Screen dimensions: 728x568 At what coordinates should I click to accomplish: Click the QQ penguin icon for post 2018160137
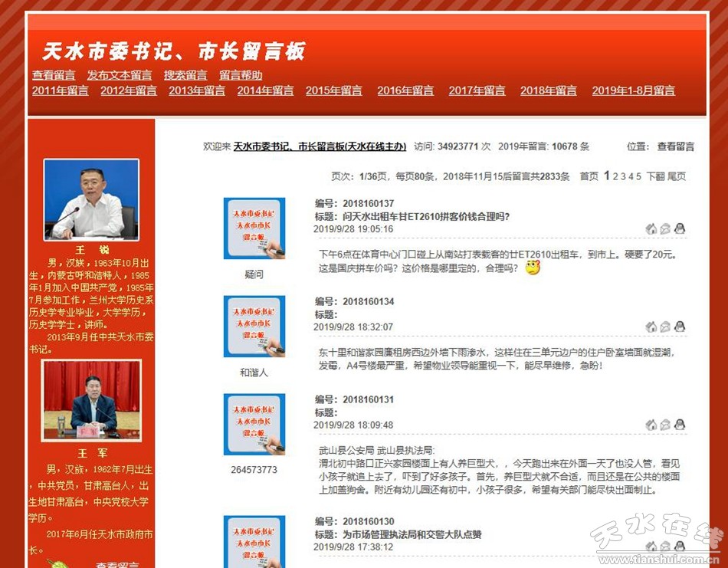point(679,228)
